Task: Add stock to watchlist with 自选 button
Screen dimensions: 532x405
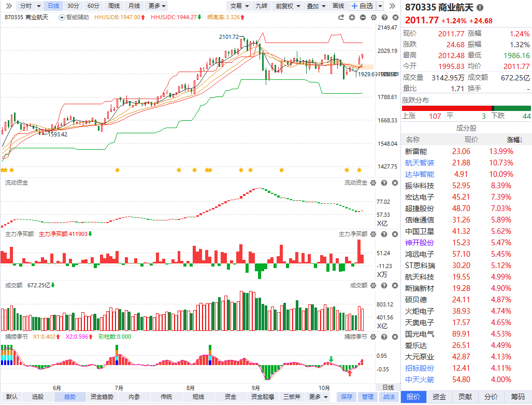Action: pyautogui.click(x=362, y=6)
